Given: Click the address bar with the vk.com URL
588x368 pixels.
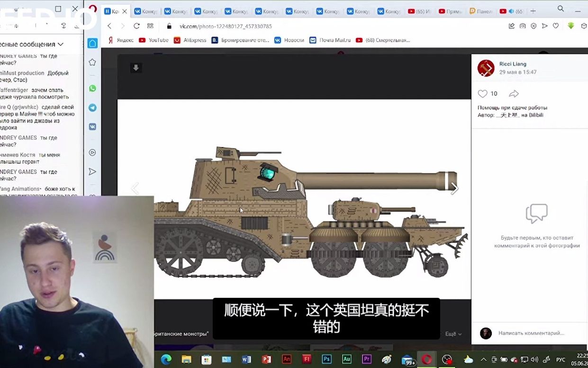Looking at the screenshot, I should [x=226, y=26].
